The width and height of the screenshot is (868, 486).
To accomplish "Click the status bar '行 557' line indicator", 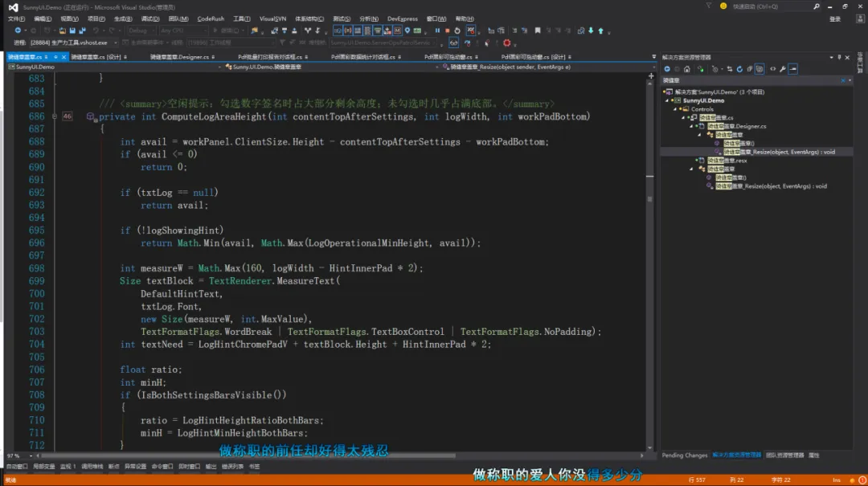I will (x=697, y=480).
